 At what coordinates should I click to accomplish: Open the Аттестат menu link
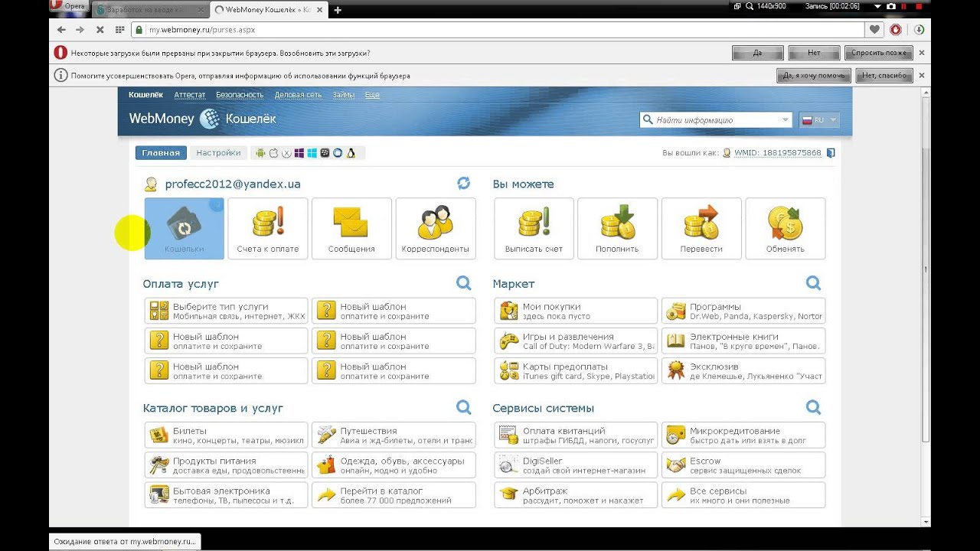coord(190,95)
